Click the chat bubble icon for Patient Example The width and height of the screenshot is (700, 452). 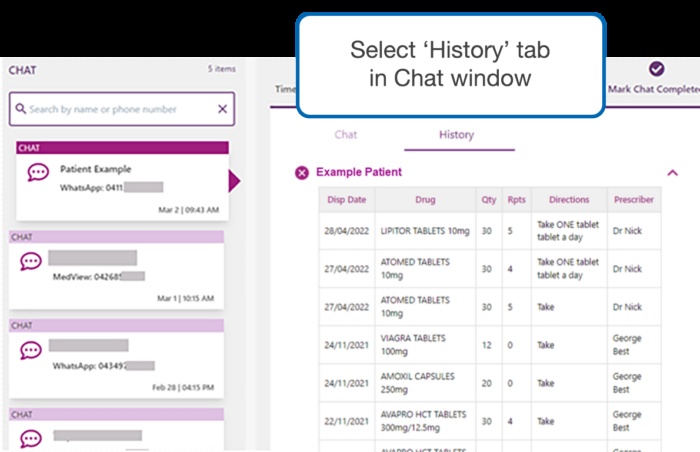coord(38,172)
